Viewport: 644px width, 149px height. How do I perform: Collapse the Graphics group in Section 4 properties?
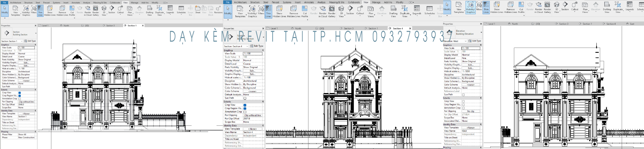263,50
